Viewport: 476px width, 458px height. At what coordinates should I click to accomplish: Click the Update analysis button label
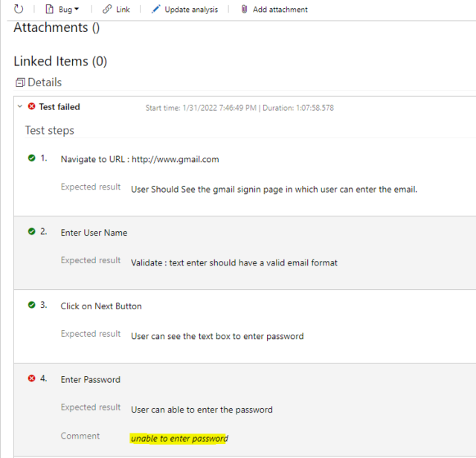point(191,10)
